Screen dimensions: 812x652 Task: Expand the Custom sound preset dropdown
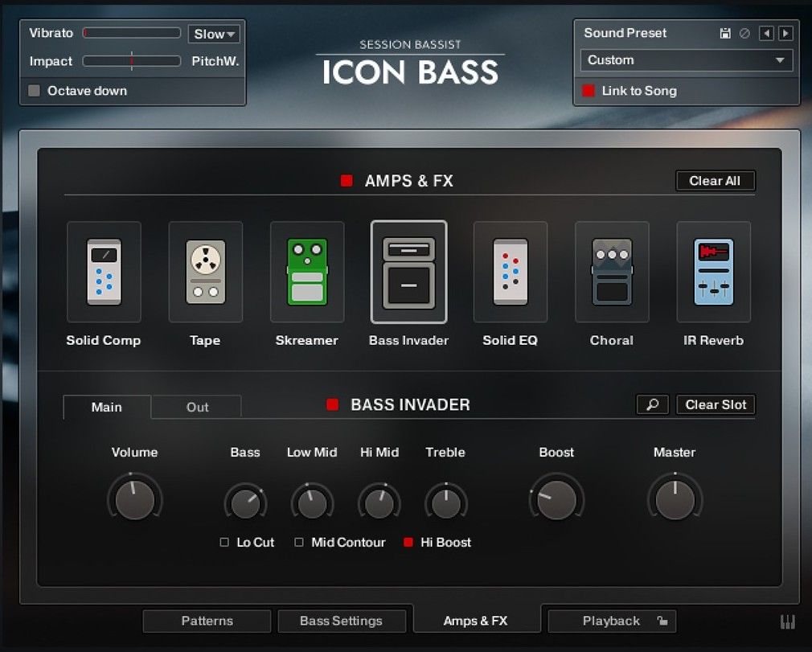coord(686,60)
